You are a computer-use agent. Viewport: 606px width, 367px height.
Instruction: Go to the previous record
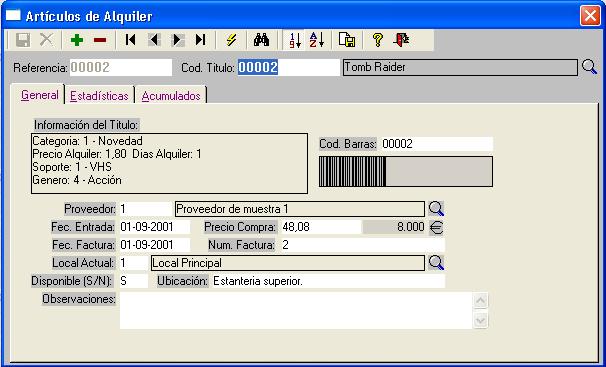pyautogui.click(x=154, y=40)
